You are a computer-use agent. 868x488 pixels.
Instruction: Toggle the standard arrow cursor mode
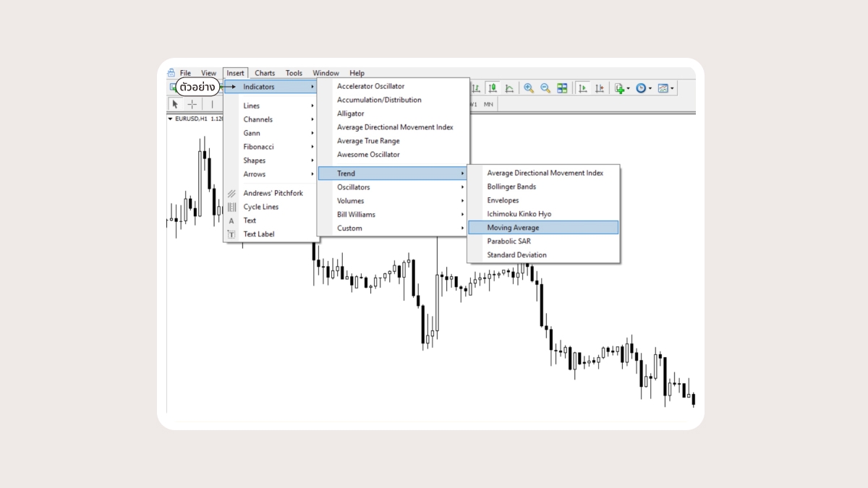[175, 104]
